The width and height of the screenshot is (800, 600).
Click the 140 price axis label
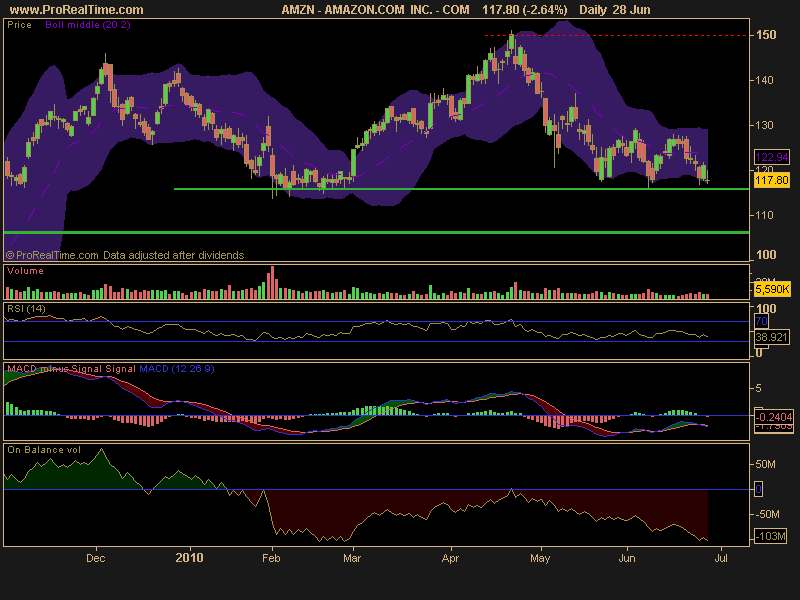[x=764, y=80]
